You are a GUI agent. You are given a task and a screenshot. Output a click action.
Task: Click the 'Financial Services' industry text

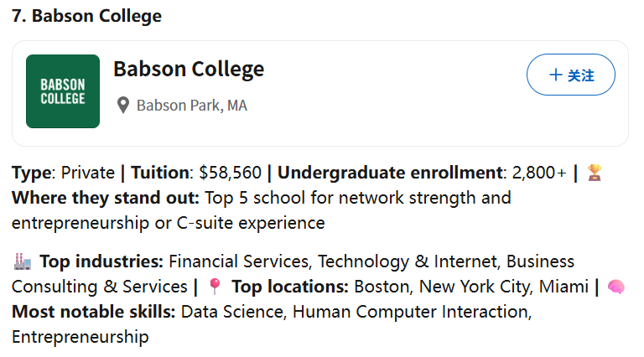(x=239, y=261)
